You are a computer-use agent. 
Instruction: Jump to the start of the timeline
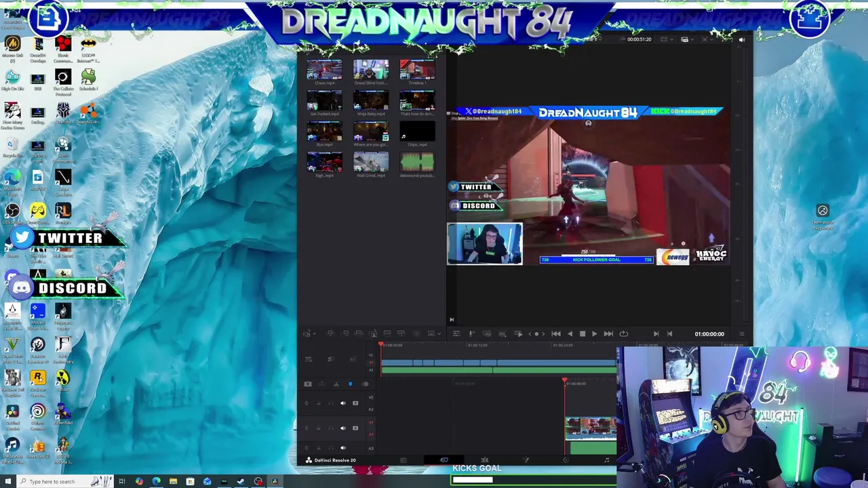[x=556, y=333]
